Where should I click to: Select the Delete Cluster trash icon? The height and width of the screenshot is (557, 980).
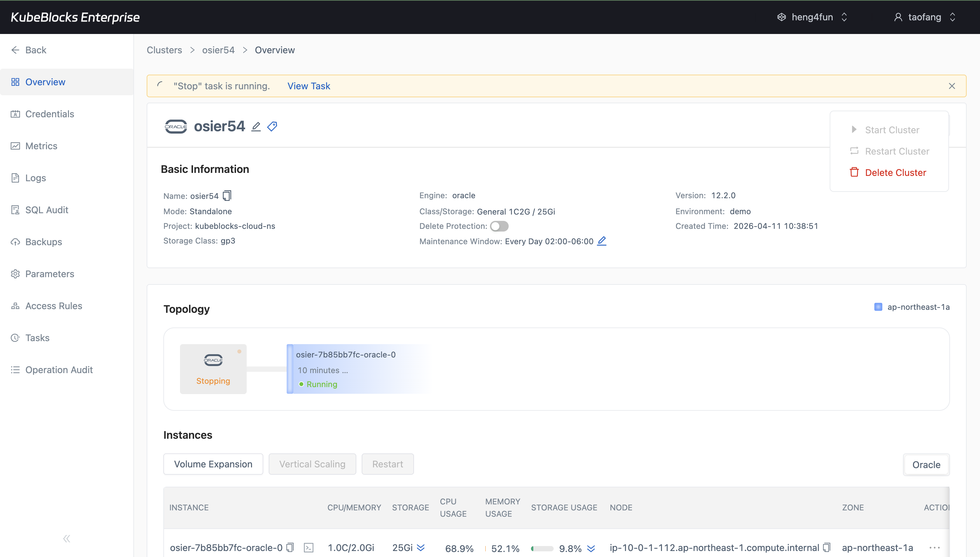(854, 172)
